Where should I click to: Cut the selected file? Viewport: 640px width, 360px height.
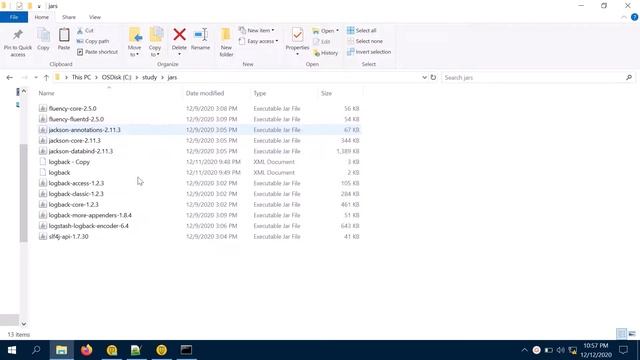click(85, 31)
